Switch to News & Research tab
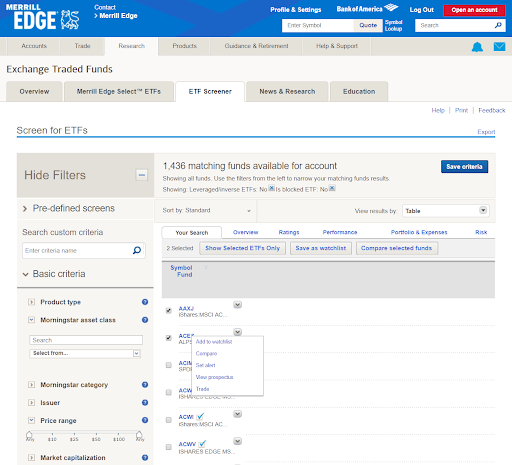Screen dimensions: 512x465 point(287,91)
